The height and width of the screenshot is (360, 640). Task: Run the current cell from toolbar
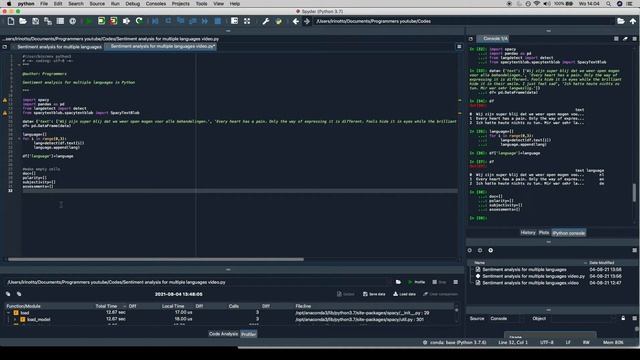point(101,21)
